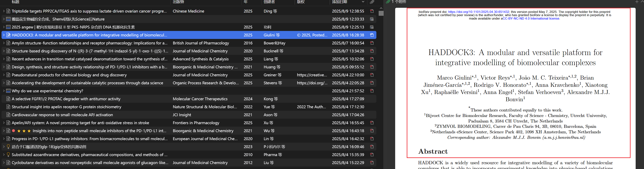Click the 'British Journal of Pharmacology' cell
The image size is (644, 169).
point(201,43)
